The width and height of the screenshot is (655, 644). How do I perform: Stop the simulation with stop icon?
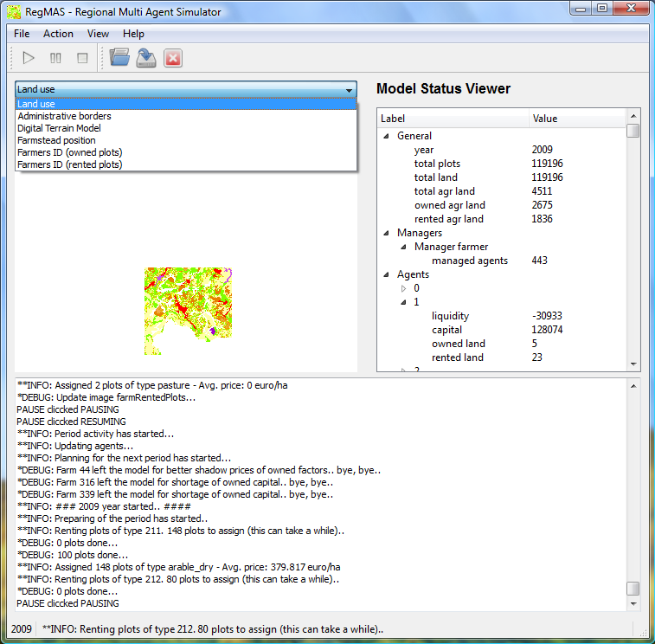click(x=82, y=58)
